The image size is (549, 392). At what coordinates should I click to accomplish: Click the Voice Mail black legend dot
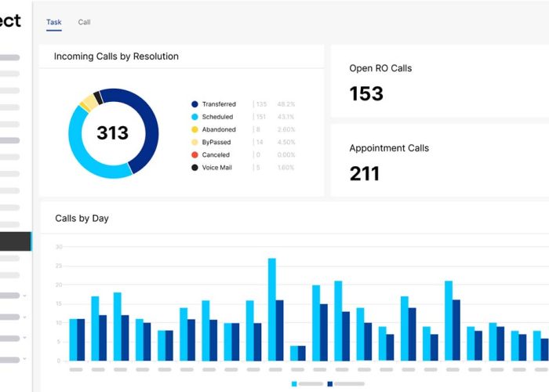[195, 167]
